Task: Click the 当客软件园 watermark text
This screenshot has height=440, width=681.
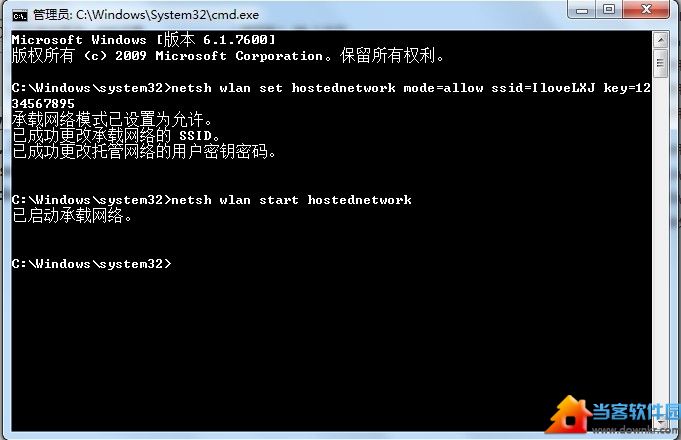Action: click(636, 411)
